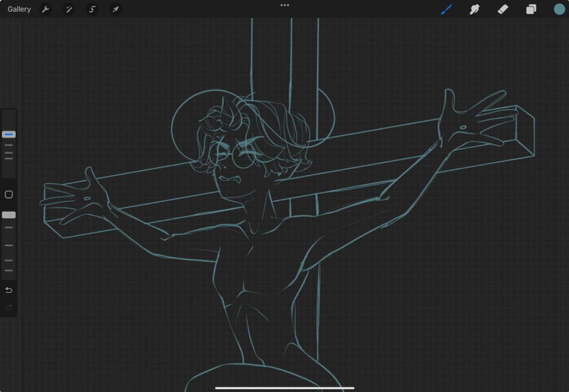Adjust the brush size slider handle
This screenshot has height=392, width=569.
[9, 134]
